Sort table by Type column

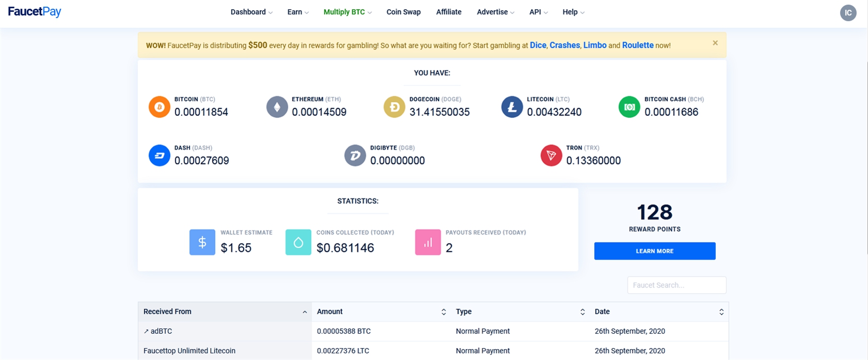(520, 312)
